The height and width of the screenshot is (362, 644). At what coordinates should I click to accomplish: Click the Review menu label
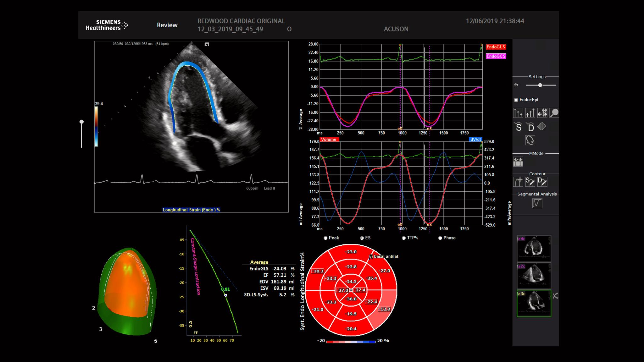click(x=167, y=25)
